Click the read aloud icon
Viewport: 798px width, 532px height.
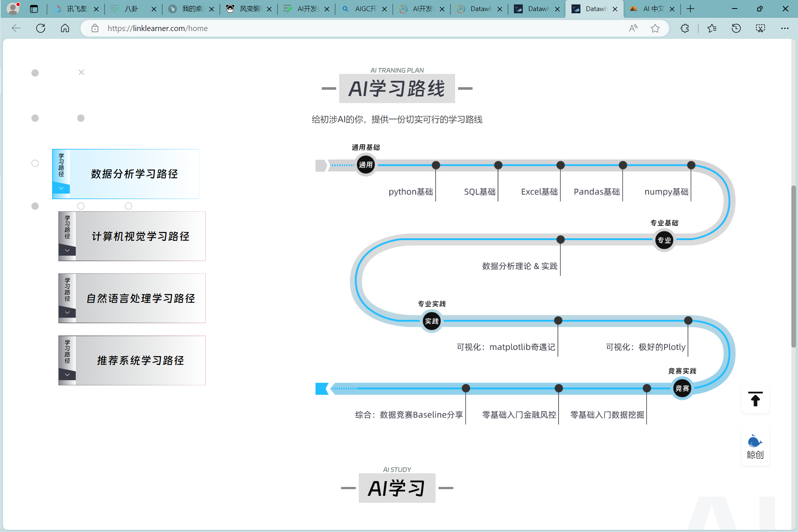click(x=633, y=28)
